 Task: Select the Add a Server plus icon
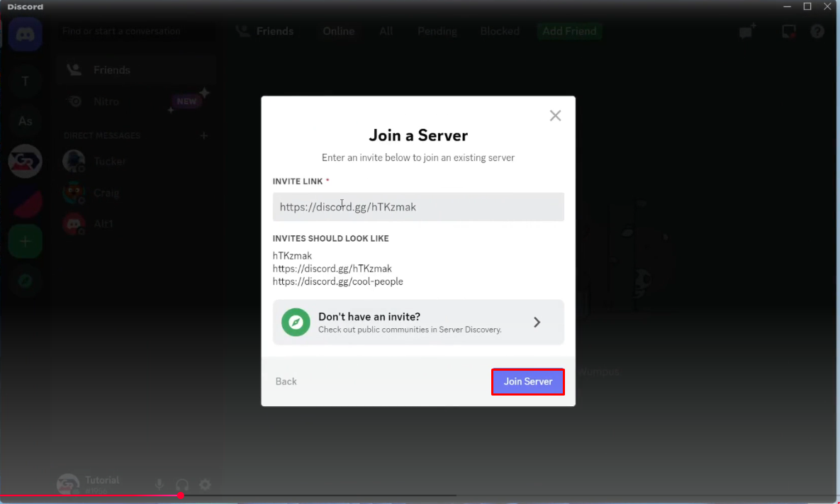point(26,241)
